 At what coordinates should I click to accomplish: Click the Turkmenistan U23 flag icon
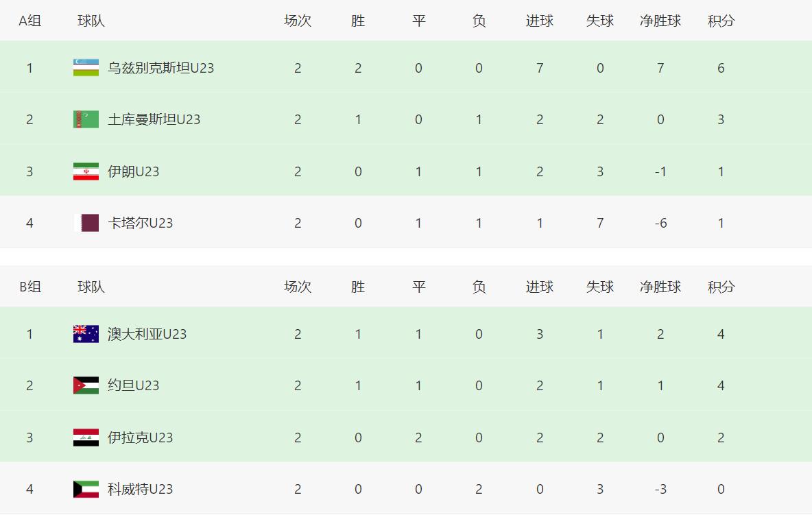click(86, 119)
